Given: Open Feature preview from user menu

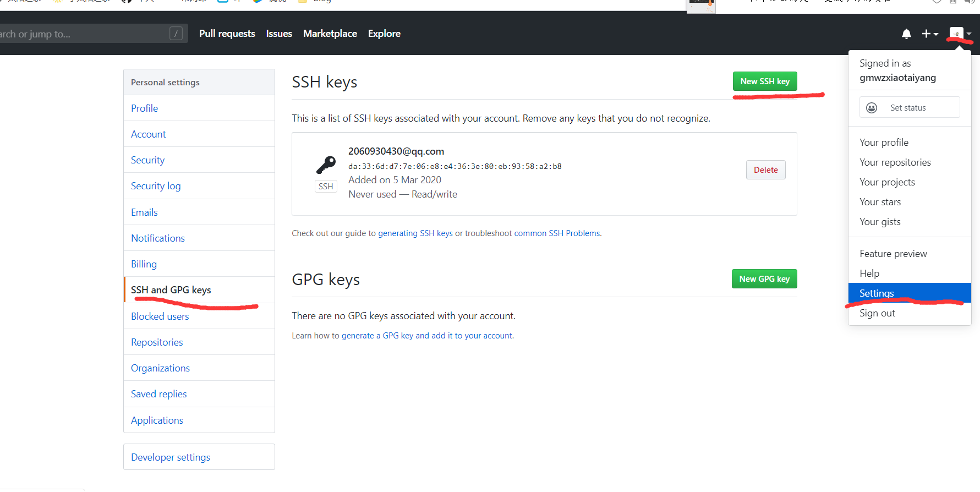Looking at the screenshot, I should coord(910,254).
